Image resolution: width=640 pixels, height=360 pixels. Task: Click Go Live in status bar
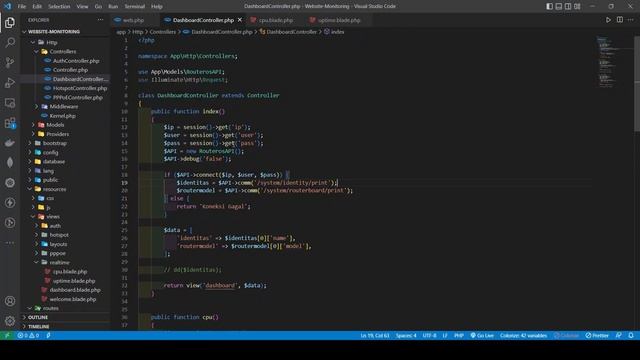click(482, 335)
